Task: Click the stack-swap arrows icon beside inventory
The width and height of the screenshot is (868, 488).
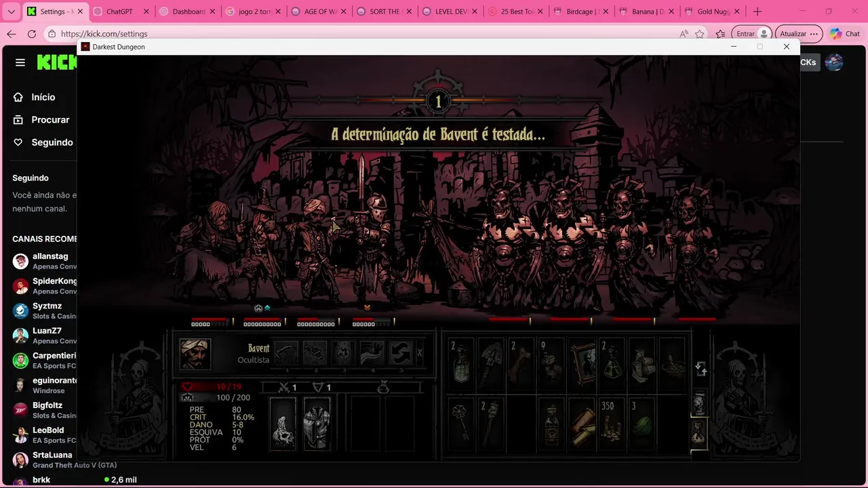Action: pos(701,369)
